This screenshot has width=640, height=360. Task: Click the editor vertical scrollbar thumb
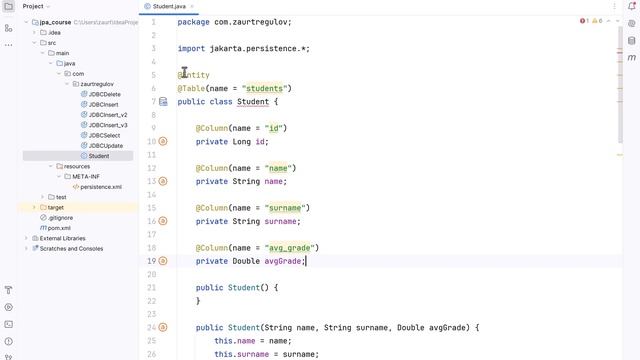click(620, 85)
